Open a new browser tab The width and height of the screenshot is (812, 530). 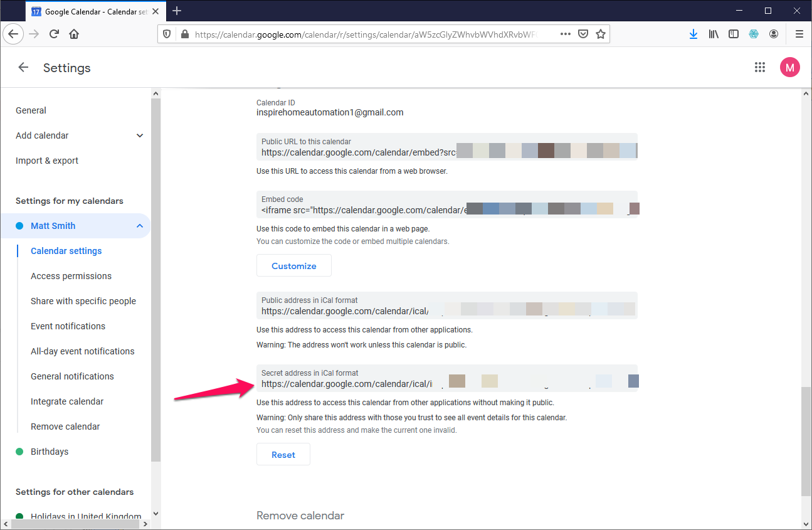tap(177, 11)
